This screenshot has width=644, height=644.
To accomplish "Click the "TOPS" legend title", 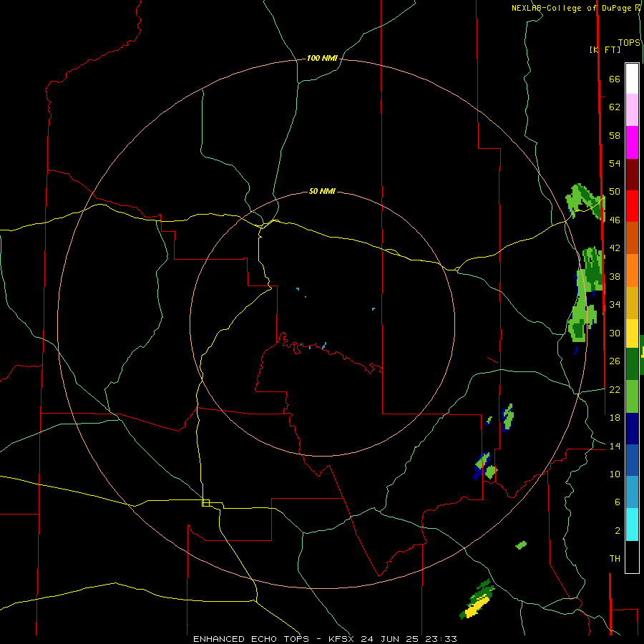I will pyautogui.click(x=629, y=42).
